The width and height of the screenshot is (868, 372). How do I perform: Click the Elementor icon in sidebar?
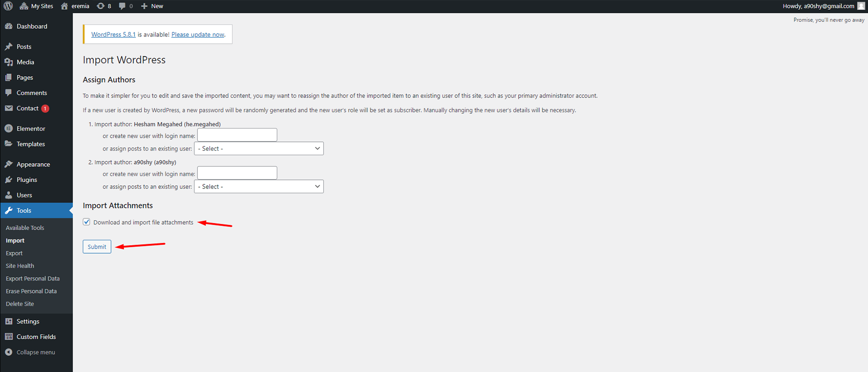click(x=9, y=128)
